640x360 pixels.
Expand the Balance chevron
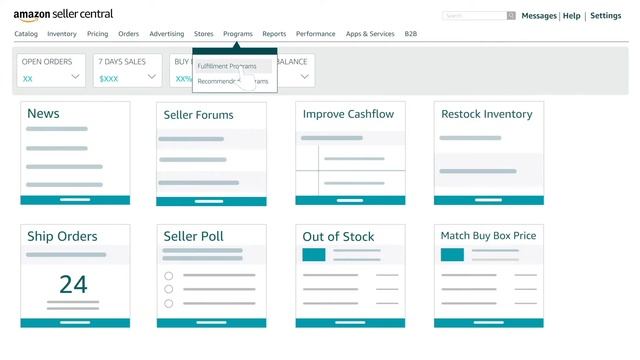pos(304,76)
